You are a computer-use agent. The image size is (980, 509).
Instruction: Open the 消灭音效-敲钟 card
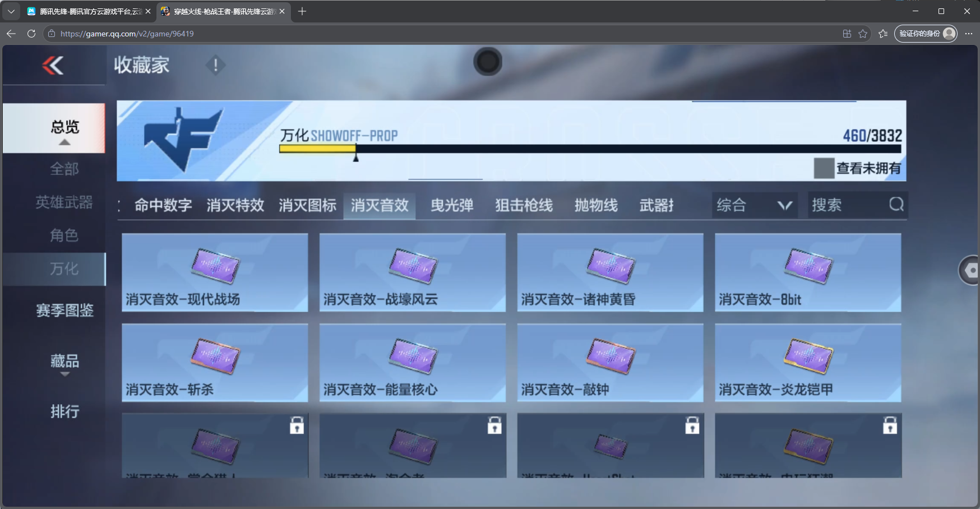(610, 363)
